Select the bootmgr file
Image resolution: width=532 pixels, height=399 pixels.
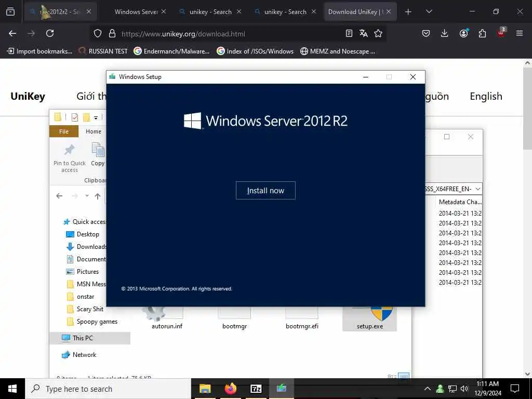[x=234, y=319]
